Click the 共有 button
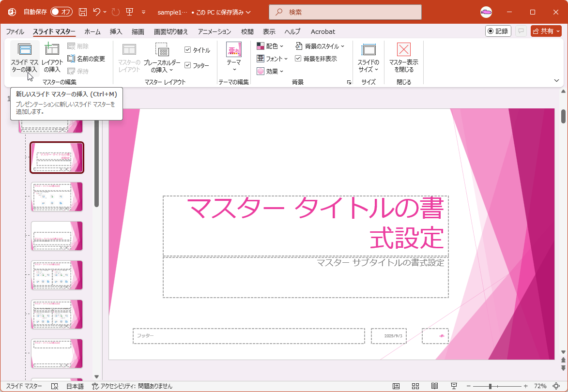Screen dimensions: 568x392 tap(546, 30)
